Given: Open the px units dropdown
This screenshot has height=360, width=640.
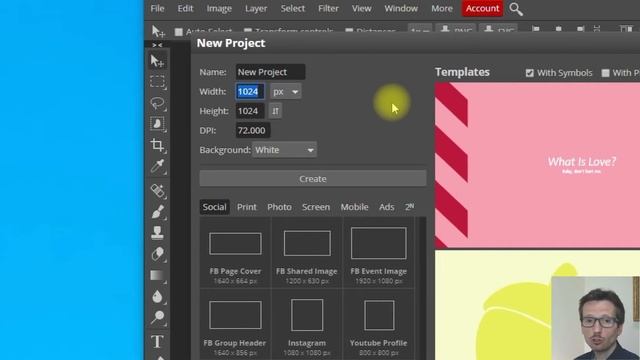Looking at the screenshot, I should tap(285, 91).
